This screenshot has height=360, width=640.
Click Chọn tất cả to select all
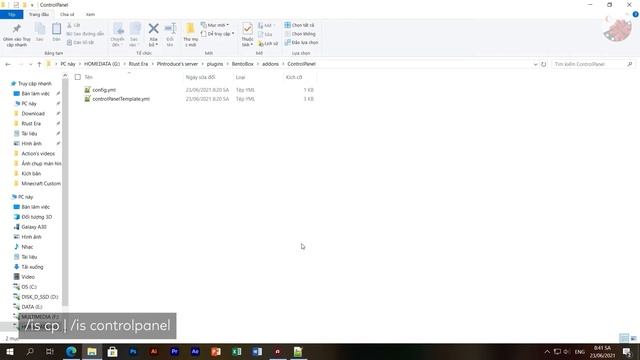click(299, 25)
